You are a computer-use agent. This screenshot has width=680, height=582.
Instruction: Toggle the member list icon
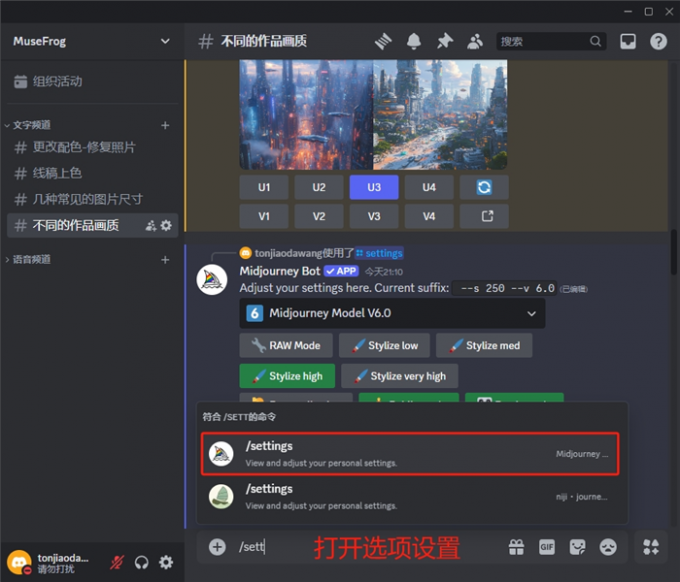[x=475, y=42]
